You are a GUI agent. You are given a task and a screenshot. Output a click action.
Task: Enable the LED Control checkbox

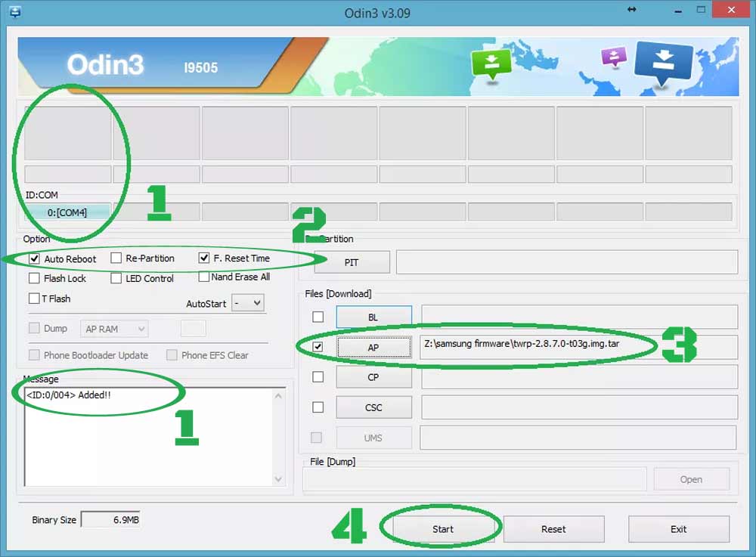coord(116,278)
